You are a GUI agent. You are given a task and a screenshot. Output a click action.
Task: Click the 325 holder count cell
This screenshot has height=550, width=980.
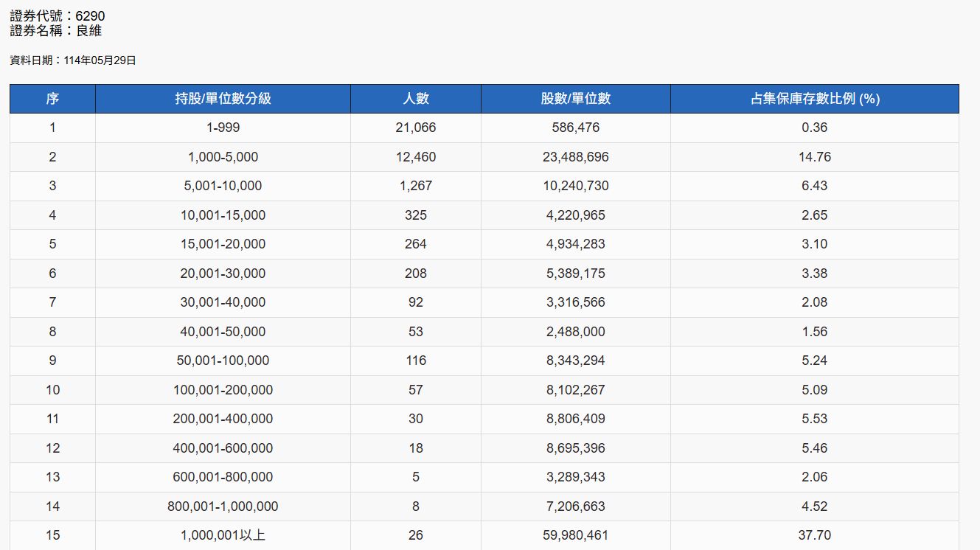(416, 215)
